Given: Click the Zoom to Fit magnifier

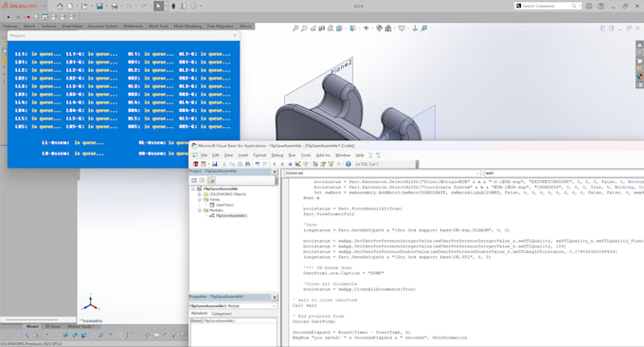Looking at the screenshot, I should click(x=295, y=28).
